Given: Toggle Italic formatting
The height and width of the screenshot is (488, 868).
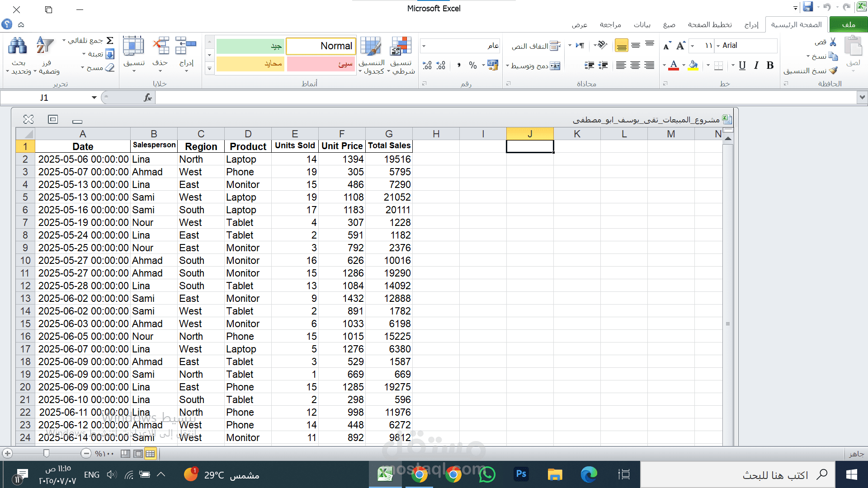Looking at the screenshot, I should [x=756, y=65].
